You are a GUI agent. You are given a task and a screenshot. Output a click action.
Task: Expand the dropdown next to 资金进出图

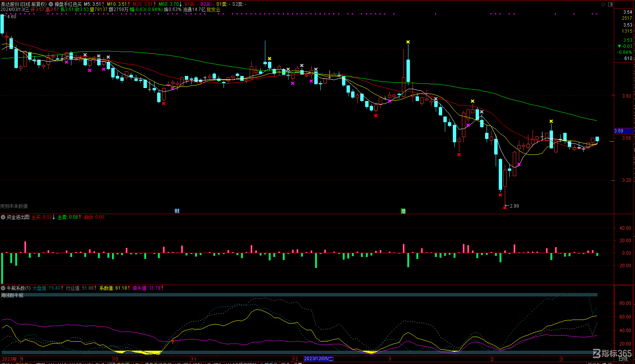coord(3,217)
